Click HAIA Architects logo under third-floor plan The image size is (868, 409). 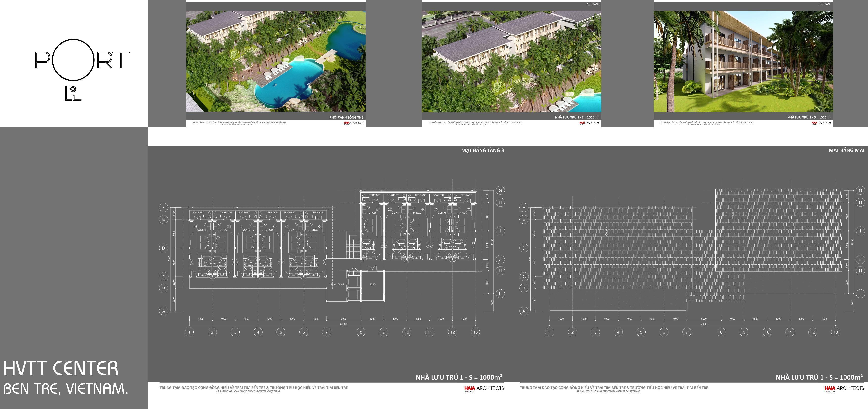pos(484,388)
